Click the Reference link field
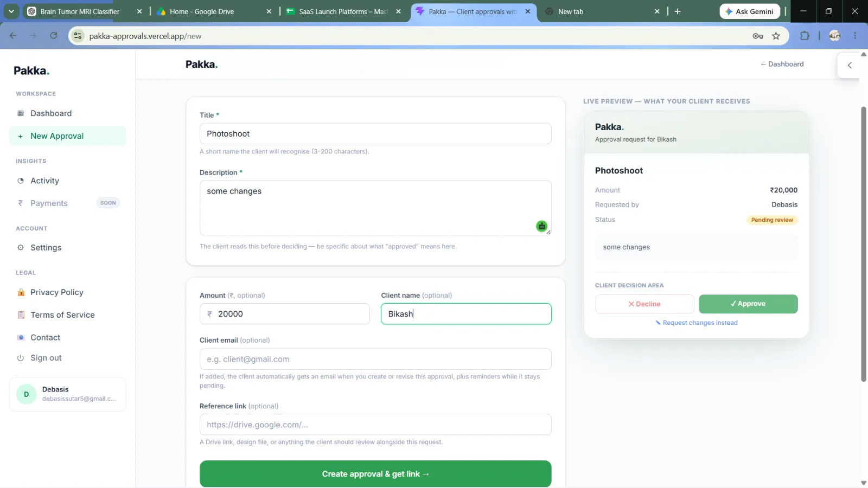 click(375, 425)
